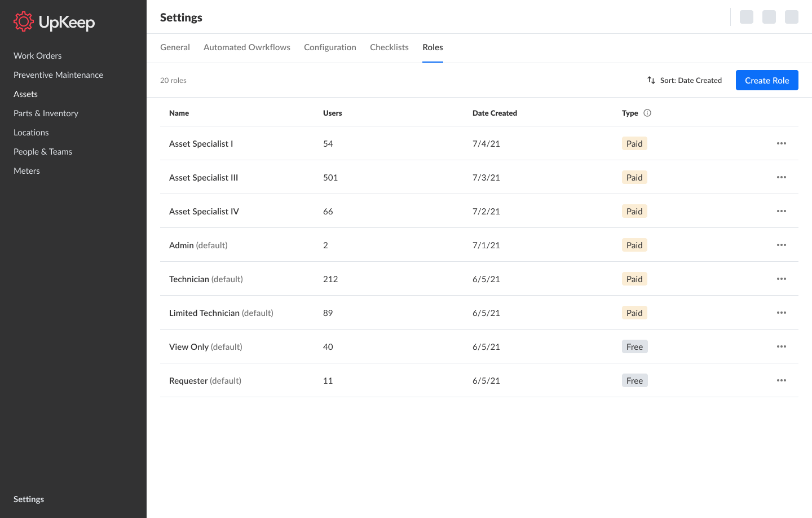
Task: Open Sort: Date Created dropdown
Action: (x=685, y=80)
